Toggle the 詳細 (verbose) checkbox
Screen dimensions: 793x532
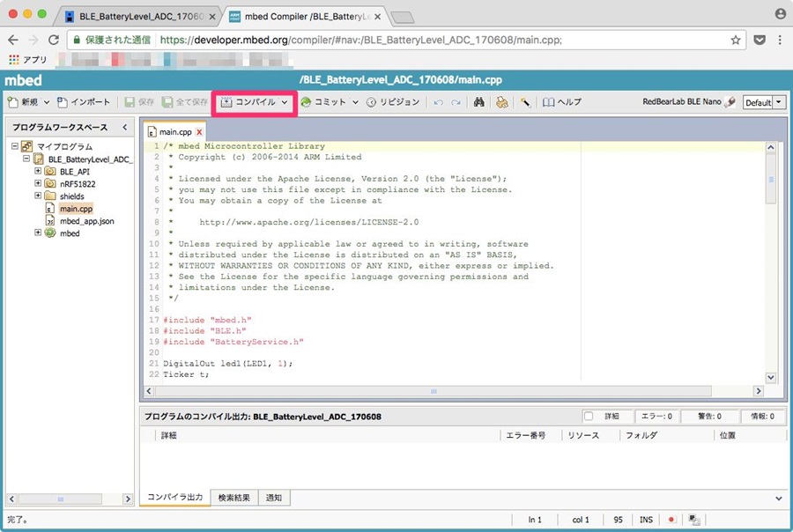point(589,417)
